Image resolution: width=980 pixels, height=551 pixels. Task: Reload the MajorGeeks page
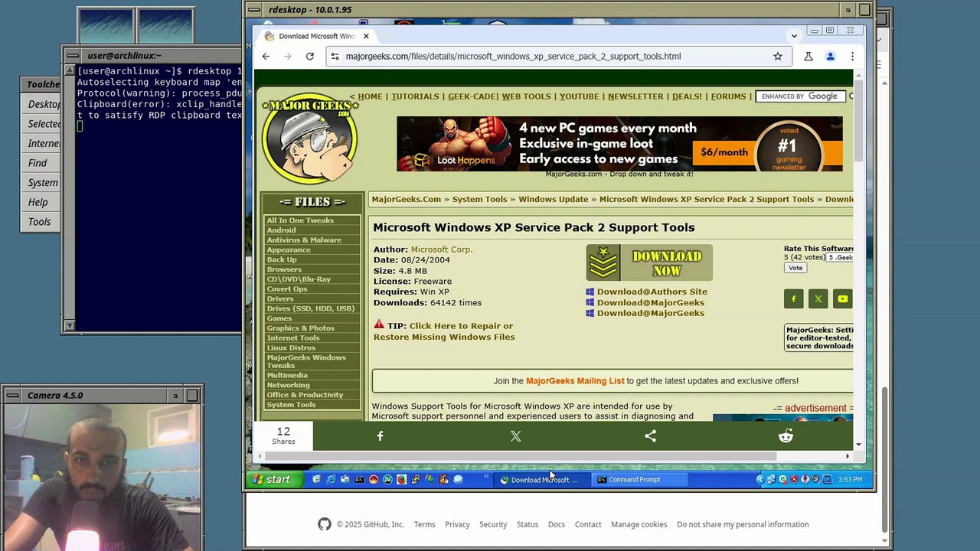click(310, 56)
